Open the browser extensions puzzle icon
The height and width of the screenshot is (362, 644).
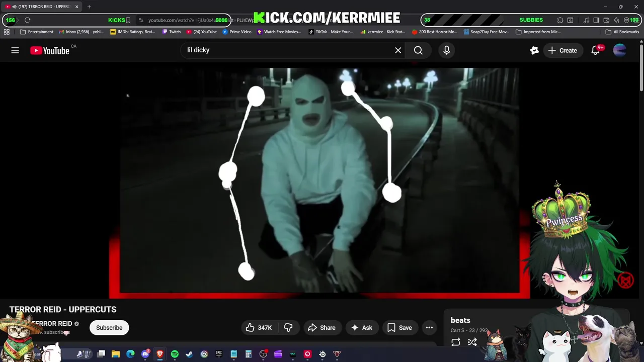560,20
